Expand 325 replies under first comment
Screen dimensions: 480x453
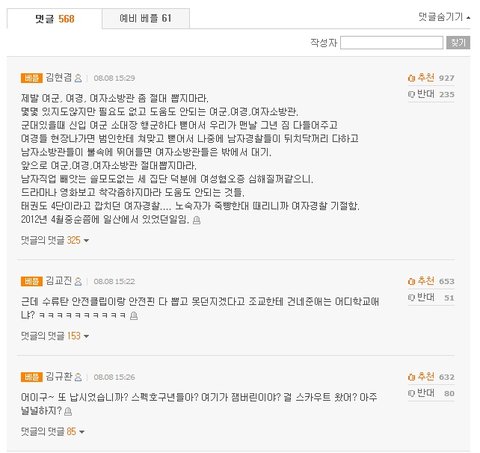55,240
